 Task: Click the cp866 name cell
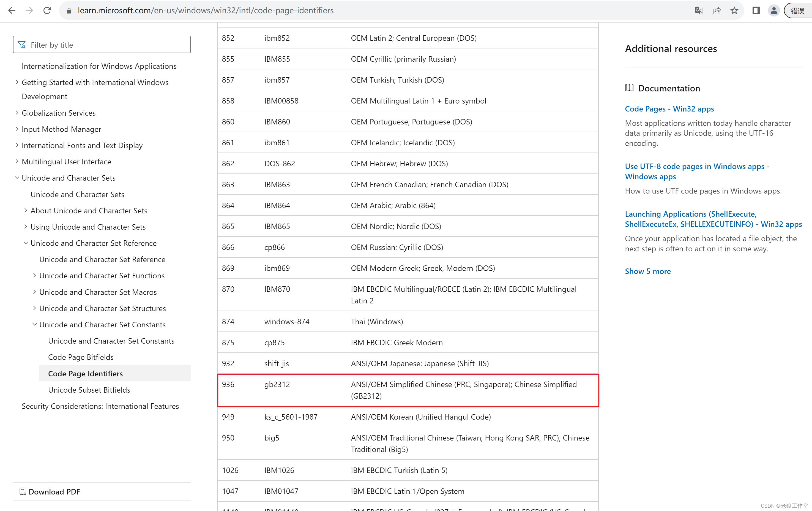pyautogui.click(x=275, y=248)
